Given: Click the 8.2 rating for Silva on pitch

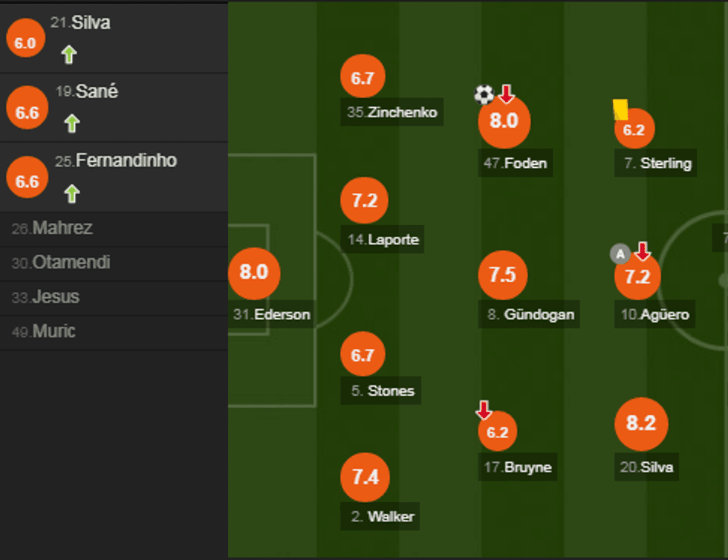Looking at the screenshot, I should [641, 423].
